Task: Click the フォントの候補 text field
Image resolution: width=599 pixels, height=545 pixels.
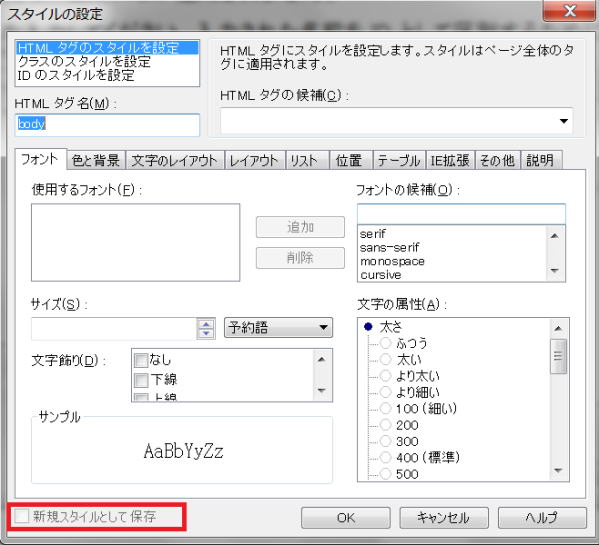Action: [461, 214]
